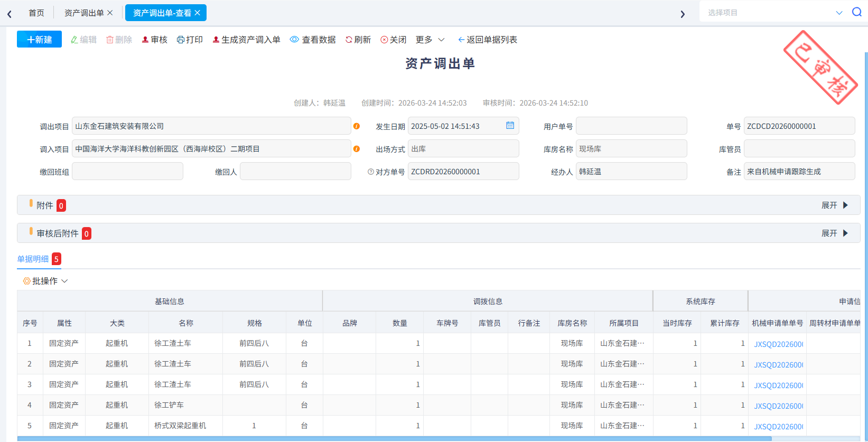This screenshot has height=442, width=868.
Task: Click the 单号 field
Action: (x=799, y=126)
